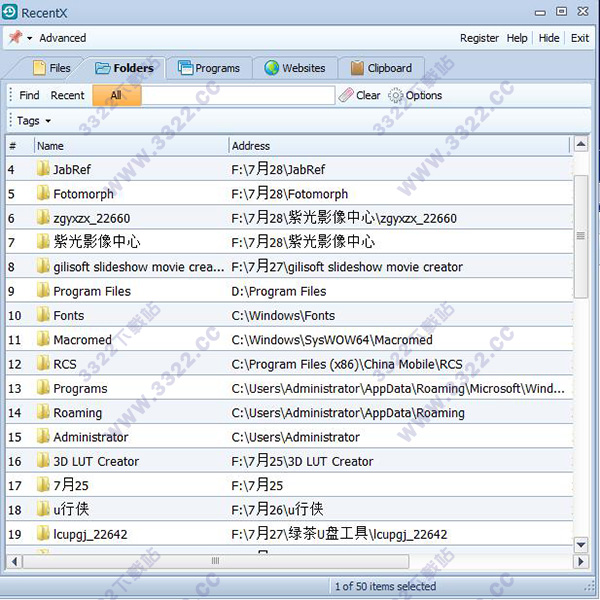Click address C:\Windows\Fonts
This screenshot has height=600, width=600.
(283, 316)
